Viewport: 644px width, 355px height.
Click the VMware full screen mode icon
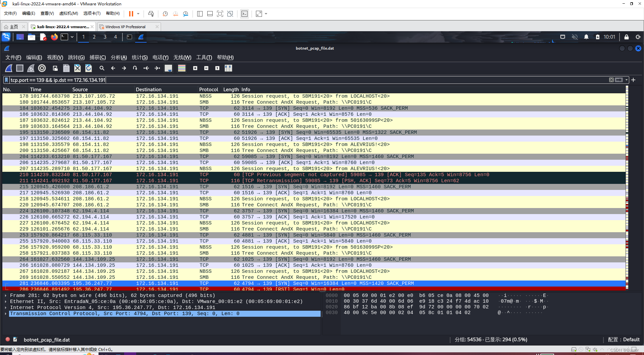(220, 14)
